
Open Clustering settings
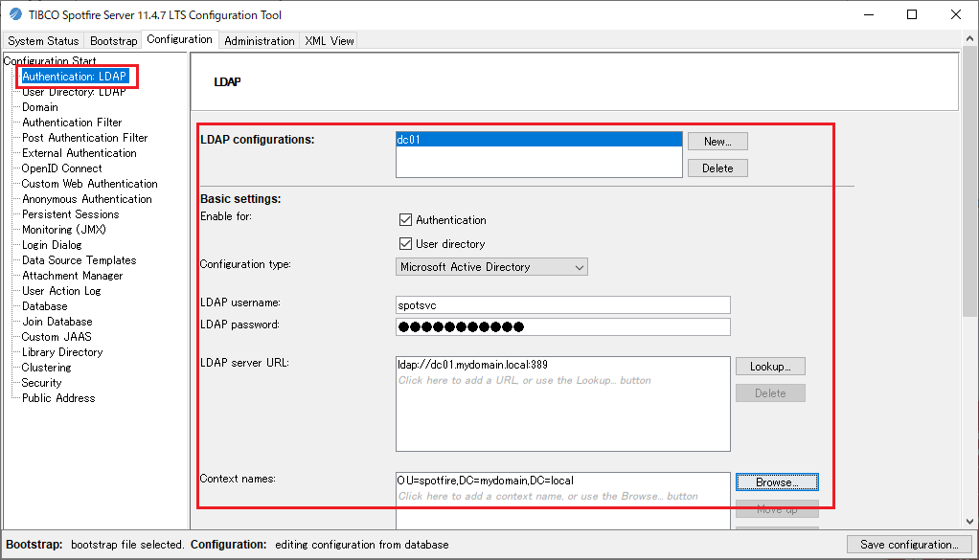tap(46, 368)
